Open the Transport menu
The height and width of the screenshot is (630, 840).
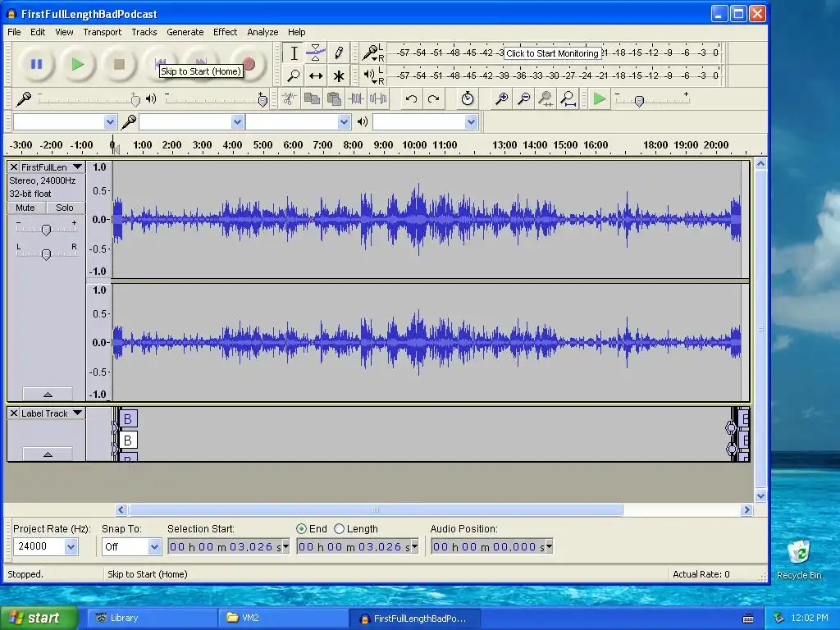pyautogui.click(x=103, y=32)
